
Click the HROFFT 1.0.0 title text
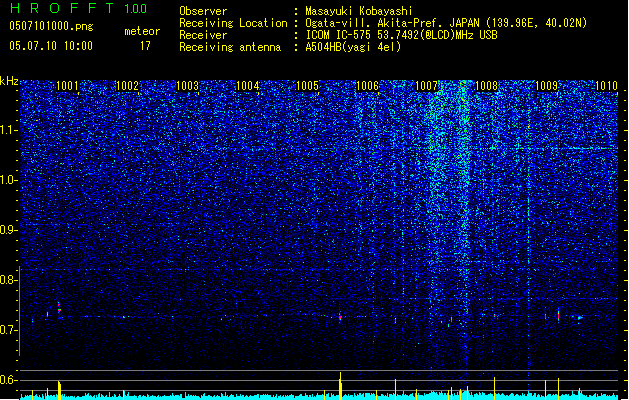pyautogui.click(x=78, y=8)
